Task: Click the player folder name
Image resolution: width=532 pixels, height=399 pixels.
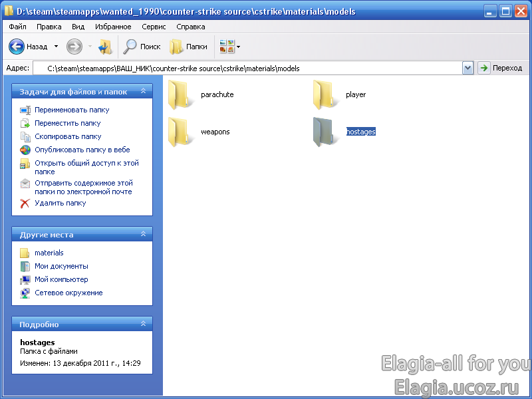Action: click(356, 94)
